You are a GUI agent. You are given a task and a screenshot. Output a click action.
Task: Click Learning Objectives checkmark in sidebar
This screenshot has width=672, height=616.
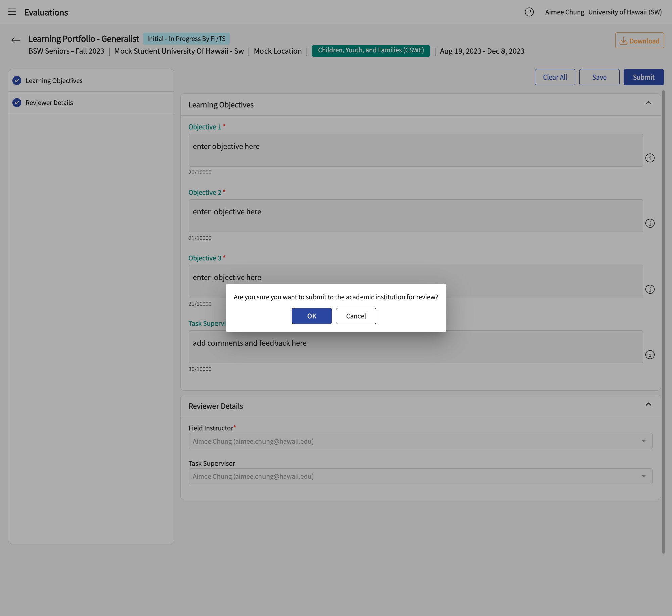(x=17, y=81)
